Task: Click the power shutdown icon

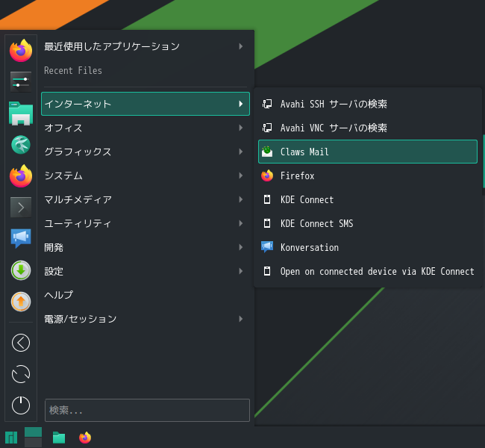Action: tap(21, 405)
